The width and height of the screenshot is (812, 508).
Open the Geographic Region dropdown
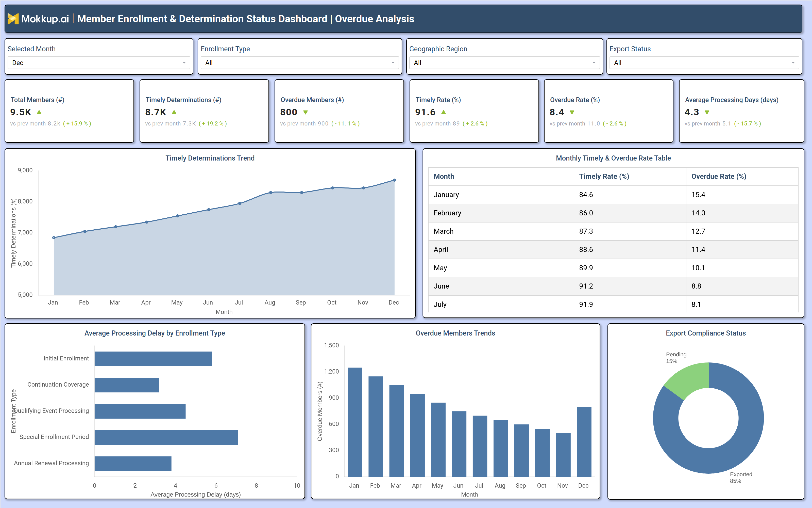pyautogui.click(x=504, y=63)
